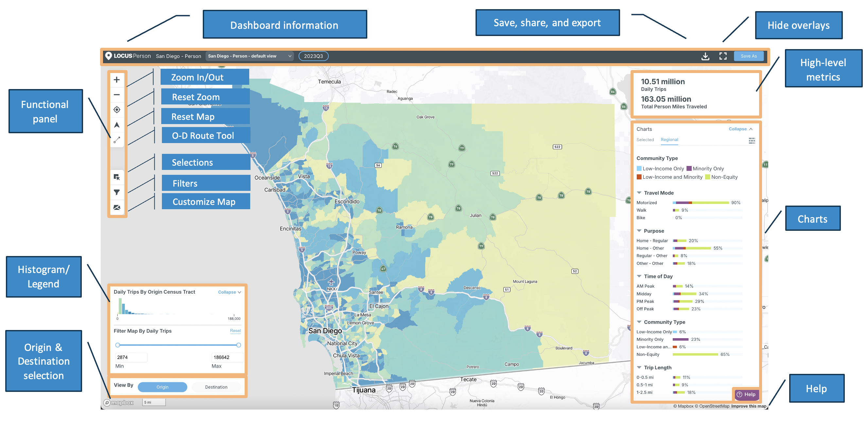Switch to the Selected charts tab

point(645,140)
